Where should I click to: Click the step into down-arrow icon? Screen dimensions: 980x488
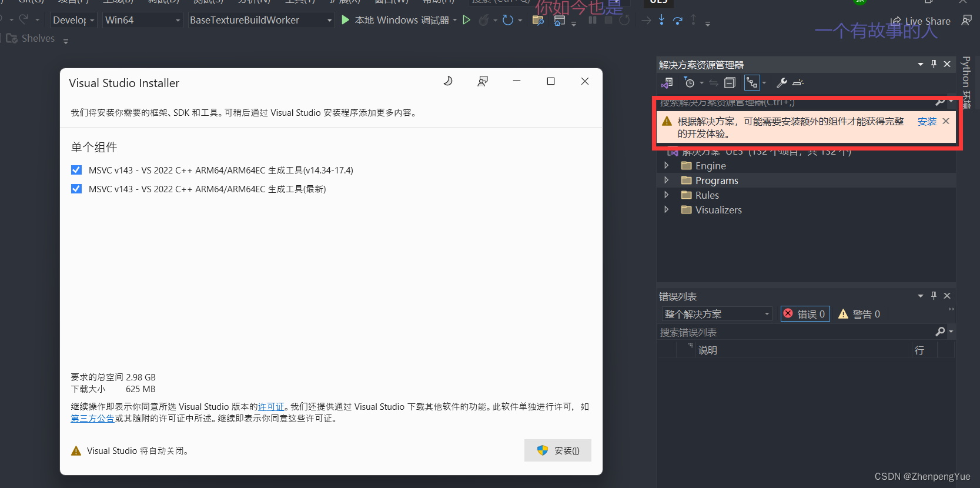(x=661, y=20)
